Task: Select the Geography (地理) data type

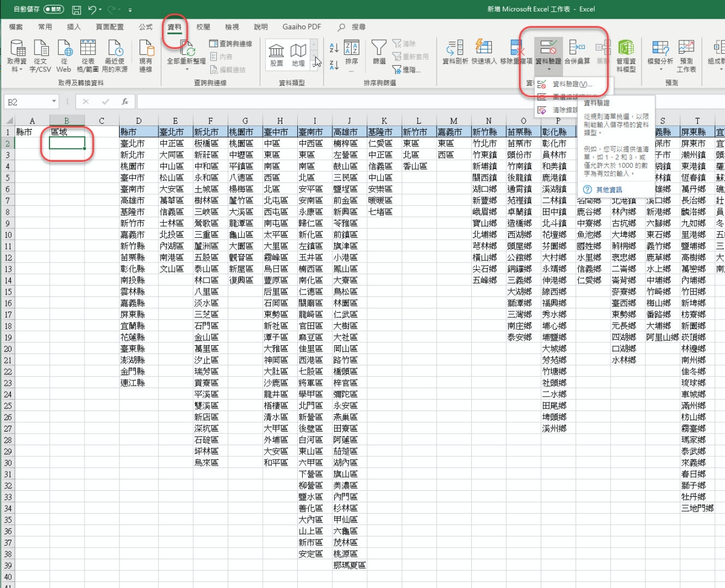Action: (298, 54)
